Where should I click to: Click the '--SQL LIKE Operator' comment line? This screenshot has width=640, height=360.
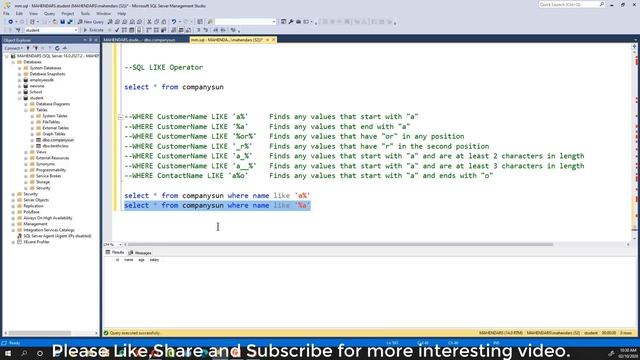pyautogui.click(x=163, y=67)
